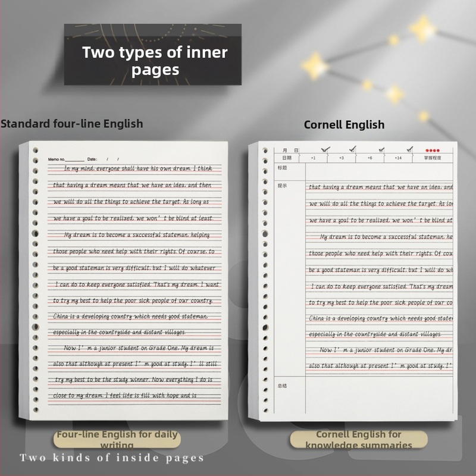Click 'to try my best to help' on four-line page
The image size is (476, 476).
click(133, 301)
